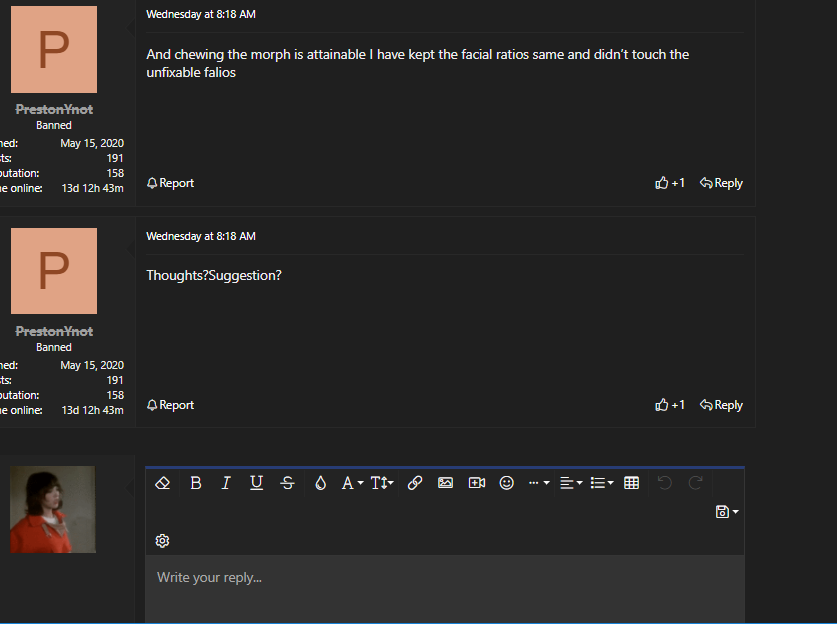
Task: Open the list type dropdown
Action: tap(602, 483)
